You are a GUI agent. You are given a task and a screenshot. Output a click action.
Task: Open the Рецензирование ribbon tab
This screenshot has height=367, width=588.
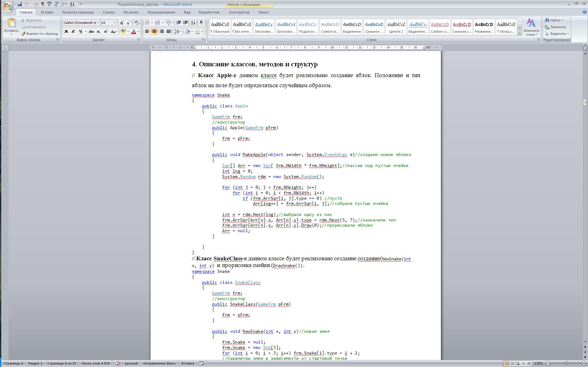tap(161, 12)
